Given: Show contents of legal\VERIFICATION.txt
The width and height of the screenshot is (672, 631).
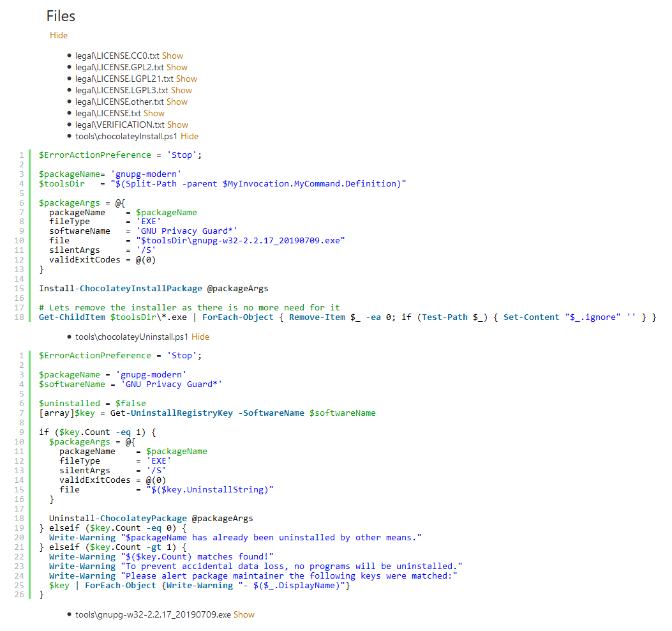Looking at the screenshot, I should click(x=177, y=125).
